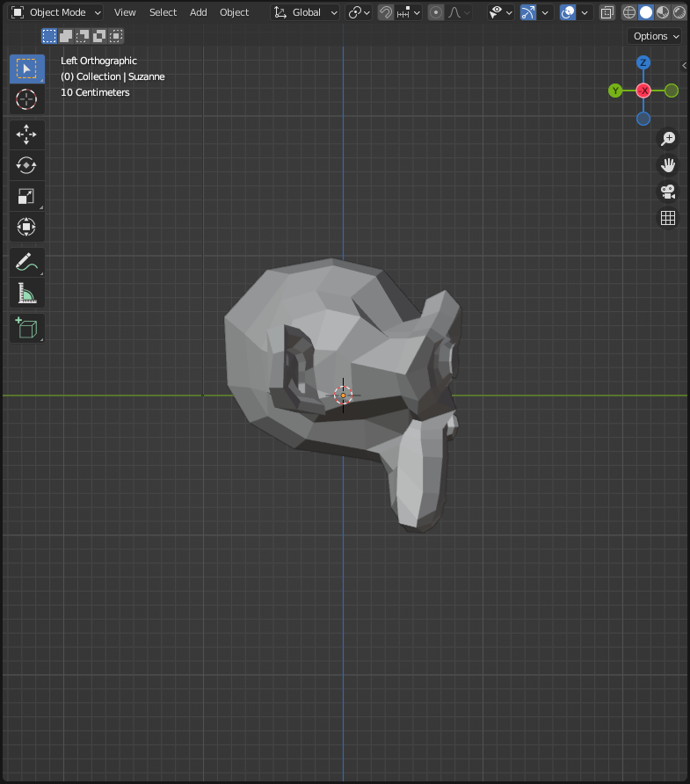Switch perspective/orthographic grid icon
The image size is (690, 784).
pos(668,218)
